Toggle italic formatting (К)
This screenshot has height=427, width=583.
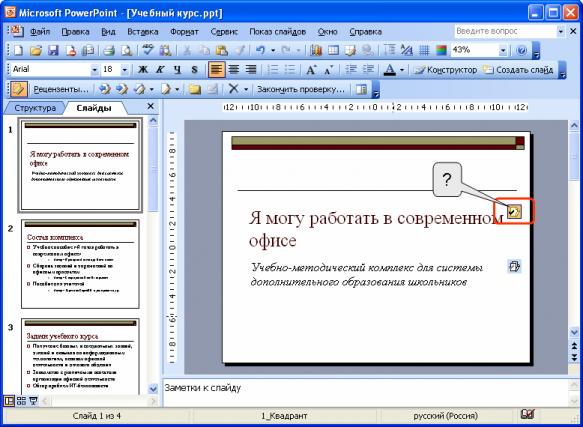(x=160, y=70)
